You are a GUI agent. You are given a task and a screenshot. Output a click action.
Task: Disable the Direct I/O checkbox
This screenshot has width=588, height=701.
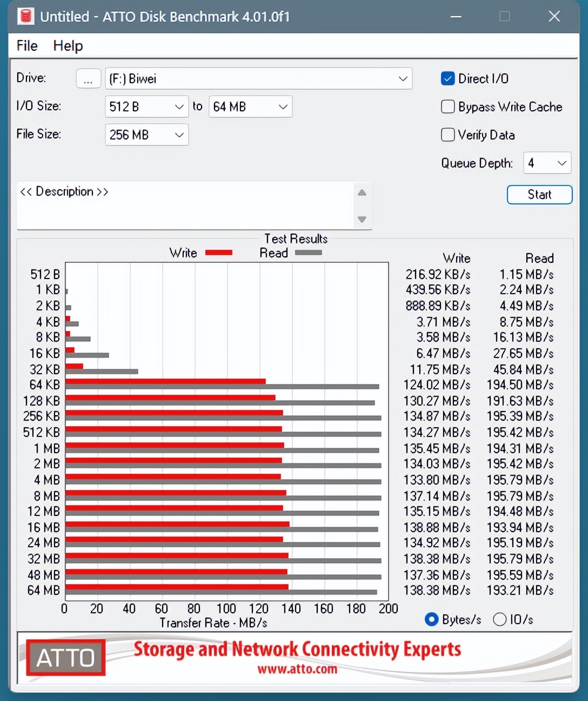point(448,78)
